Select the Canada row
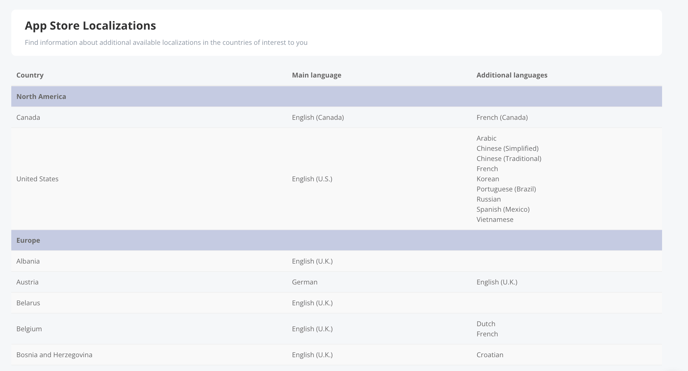Viewport: 688px width, 371px height. tap(337, 118)
